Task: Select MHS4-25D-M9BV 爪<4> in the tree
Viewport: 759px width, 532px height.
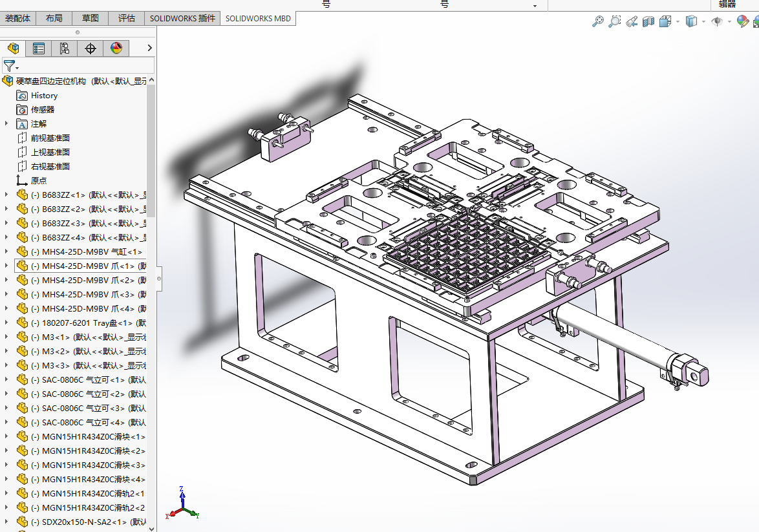Action: point(80,309)
